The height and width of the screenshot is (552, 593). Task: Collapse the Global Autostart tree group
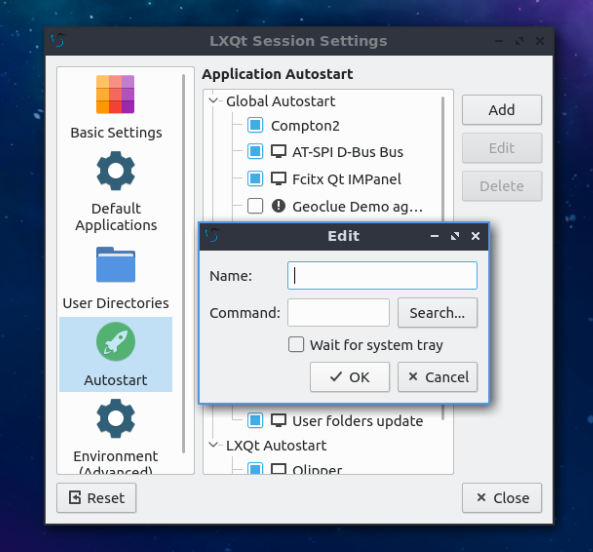coord(214,101)
